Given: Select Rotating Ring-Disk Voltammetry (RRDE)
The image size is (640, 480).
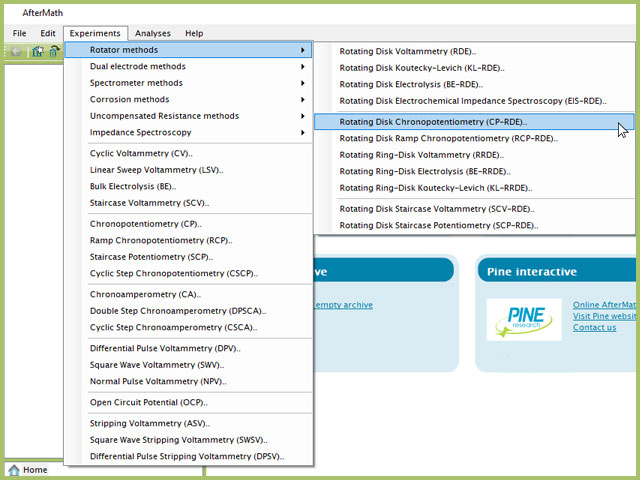Looking at the screenshot, I should pos(475,155).
